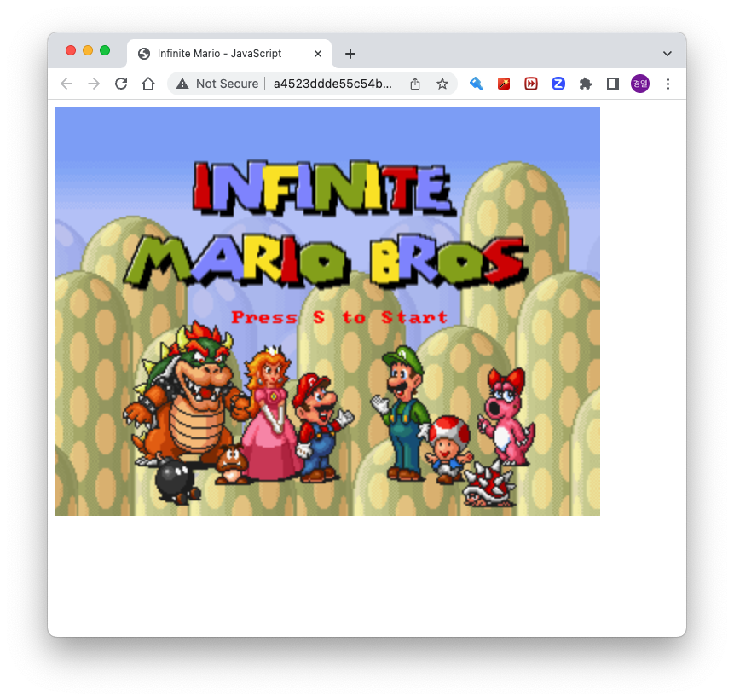Open the Chrome three-dot menu

click(668, 84)
